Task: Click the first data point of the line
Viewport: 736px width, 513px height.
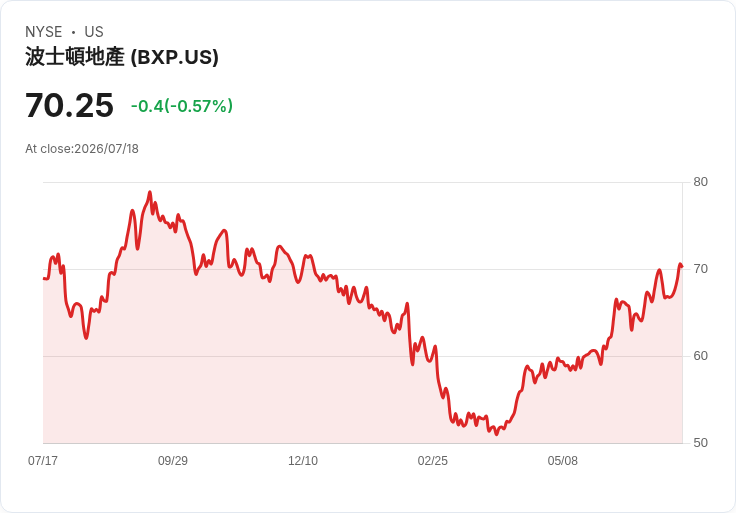Action: tap(44, 278)
